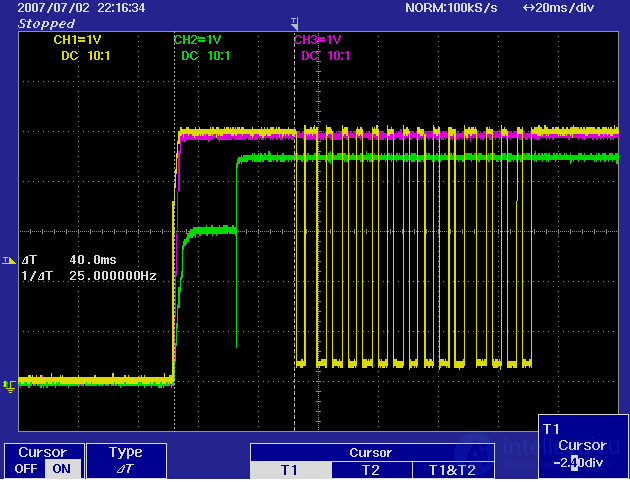630x482 pixels.
Task: Select the T1 cursor tab
Action: tap(290, 470)
